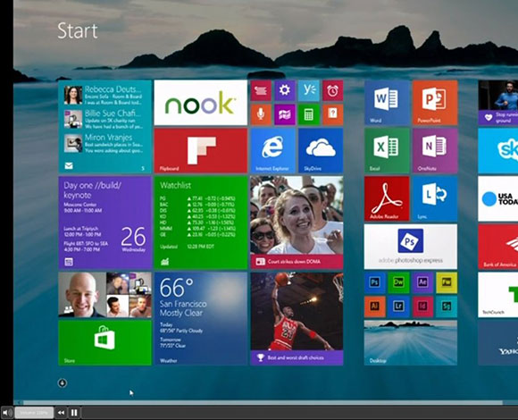Open the Mail live tile
Screen dimensions: 518x420
click(x=105, y=127)
